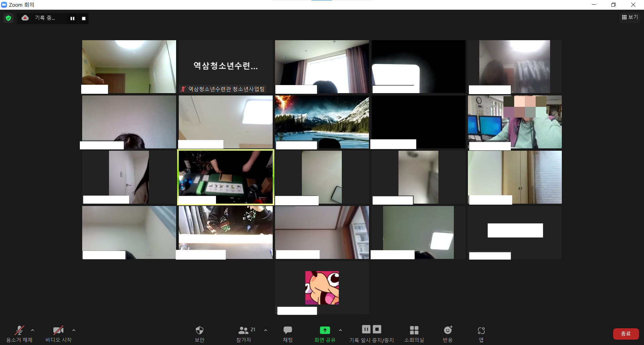Click the Zoom 회의 title bar icon
This screenshot has width=644, height=345.
click(4, 5)
